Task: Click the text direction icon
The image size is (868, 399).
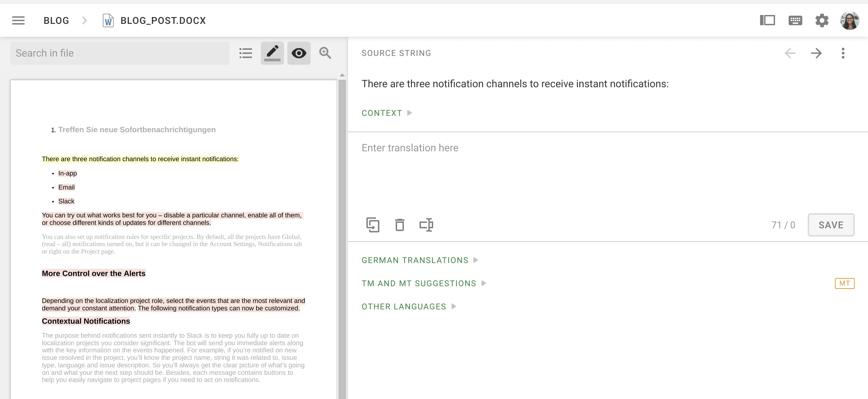Action: 426,225
